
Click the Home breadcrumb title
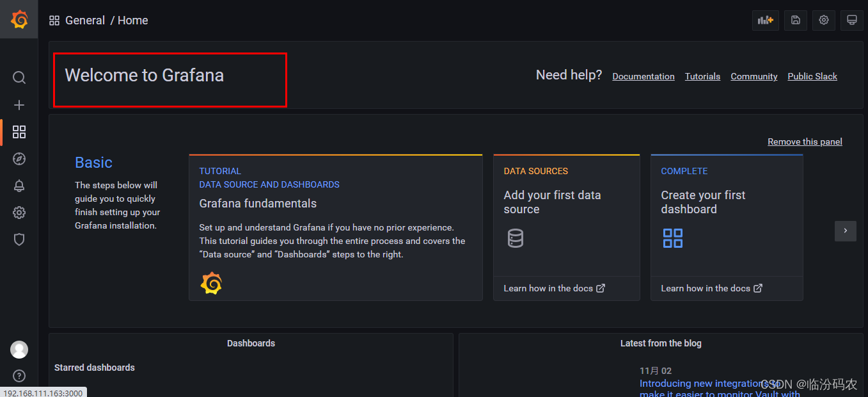133,20
